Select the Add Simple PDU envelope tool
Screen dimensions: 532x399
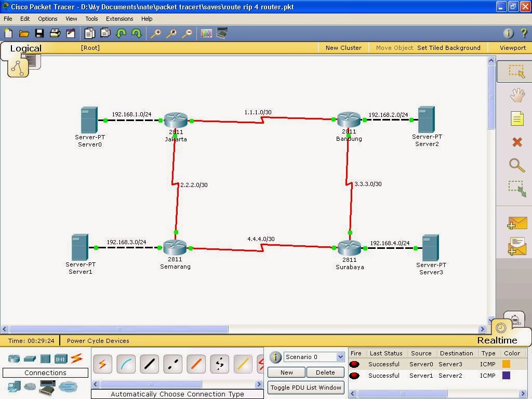[x=517, y=223]
